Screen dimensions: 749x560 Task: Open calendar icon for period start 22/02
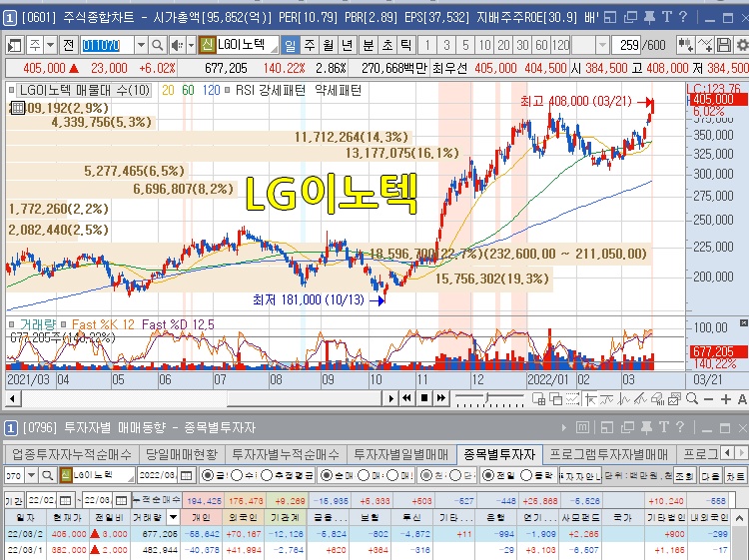pos(66,501)
